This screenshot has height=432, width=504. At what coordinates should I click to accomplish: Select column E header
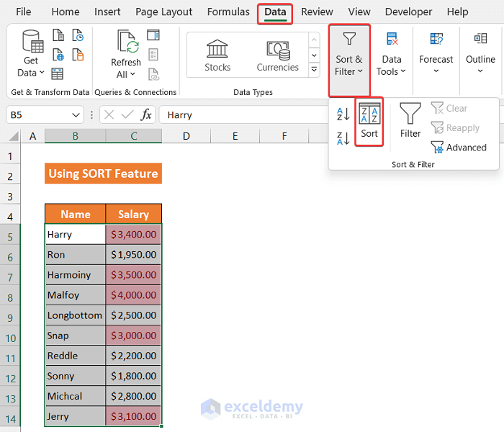[235, 136]
